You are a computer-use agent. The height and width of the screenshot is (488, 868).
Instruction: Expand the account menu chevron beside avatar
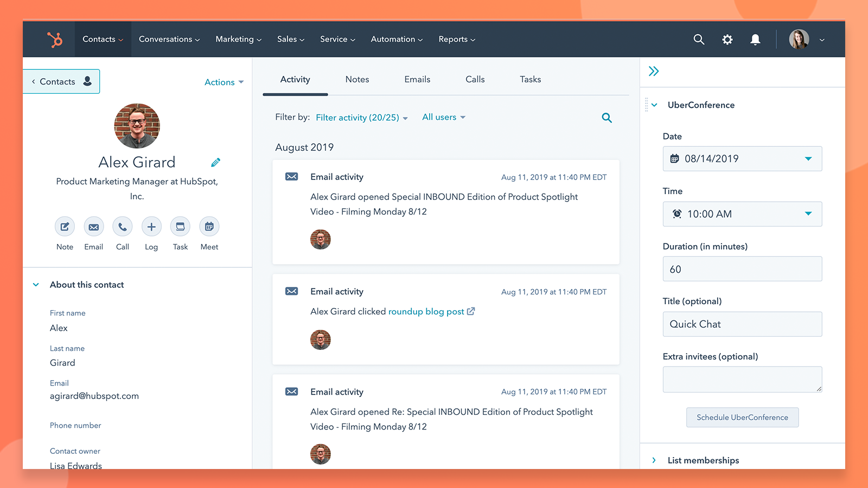(822, 40)
